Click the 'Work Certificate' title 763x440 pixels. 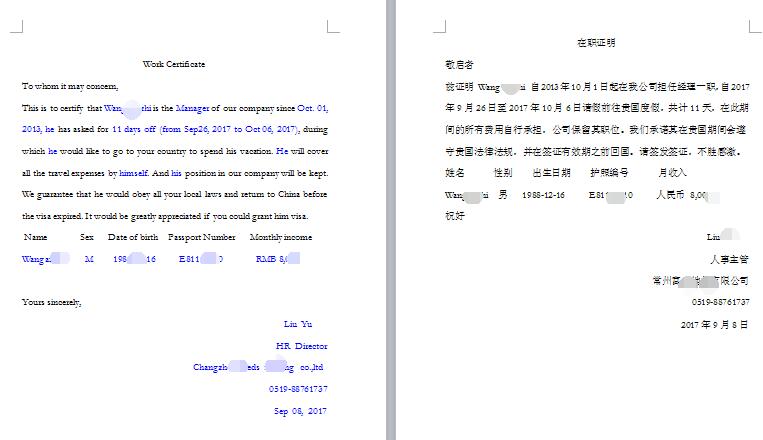coord(174,64)
